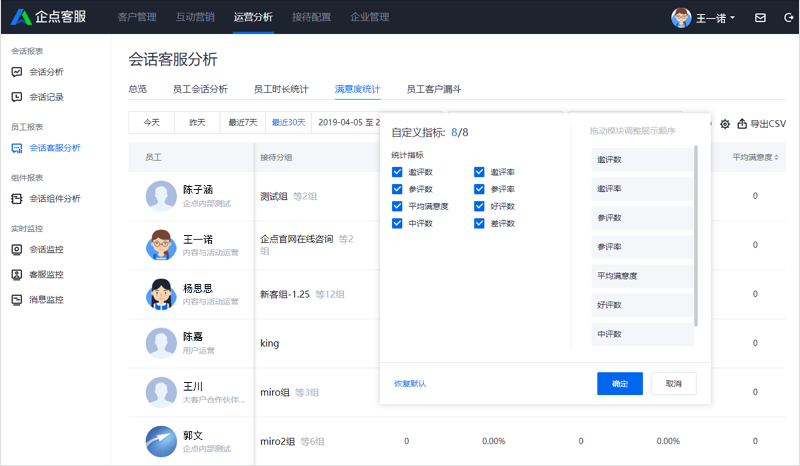Select the 好评数 draggable order block

pos(642,305)
